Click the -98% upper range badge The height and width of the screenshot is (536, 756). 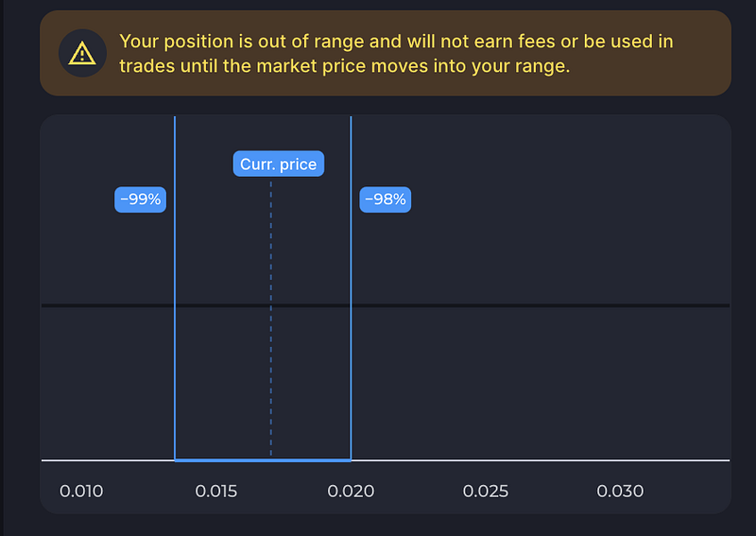click(x=386, y=199)
